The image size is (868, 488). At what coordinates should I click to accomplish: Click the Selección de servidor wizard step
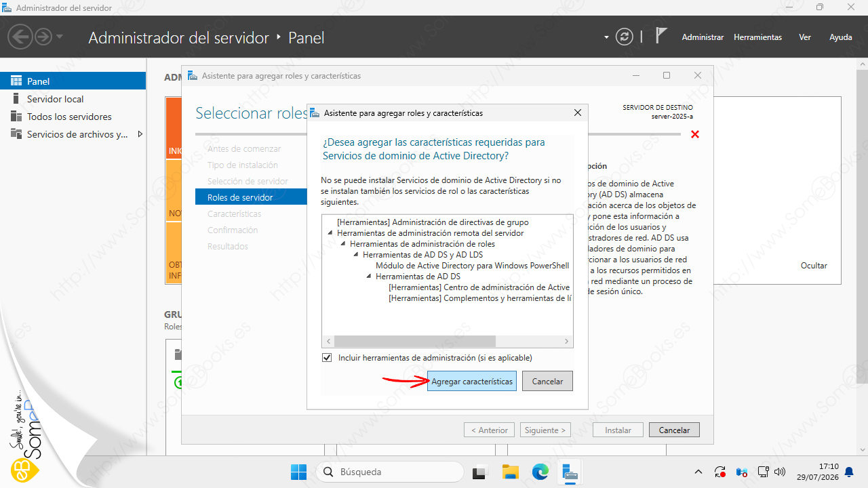point(248,182)
